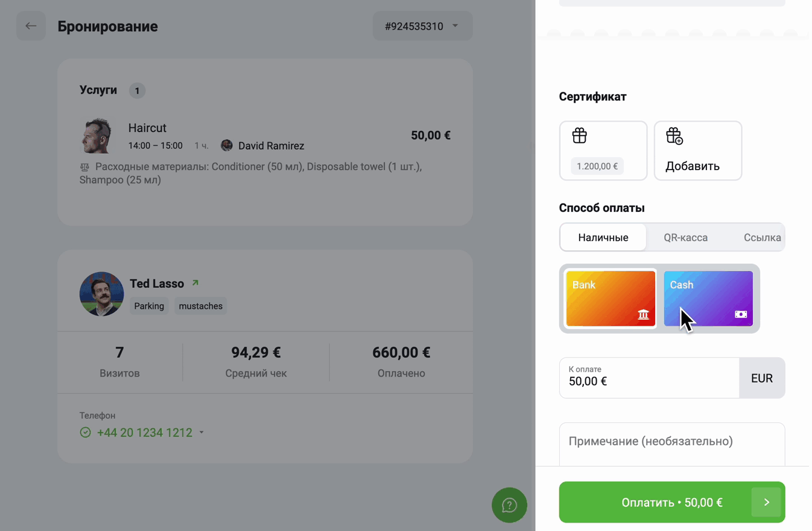Open the Ссылка payment tab

[762, 237]
